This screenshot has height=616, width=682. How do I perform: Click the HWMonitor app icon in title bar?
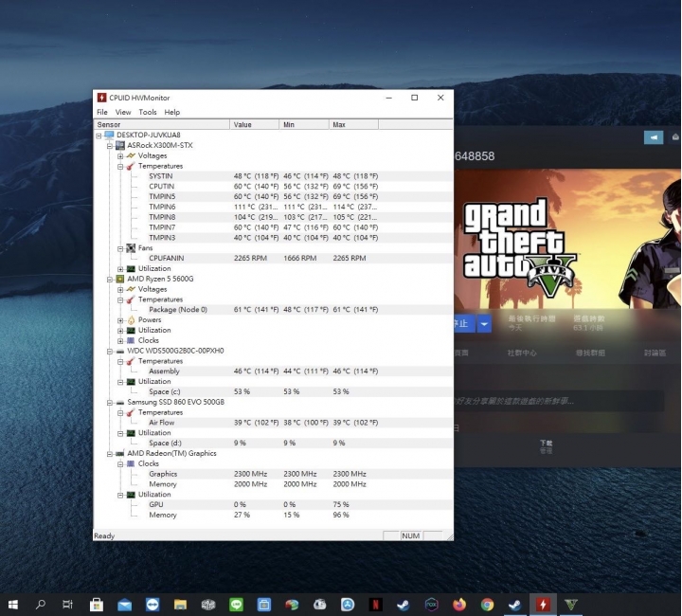pos(101,98)
